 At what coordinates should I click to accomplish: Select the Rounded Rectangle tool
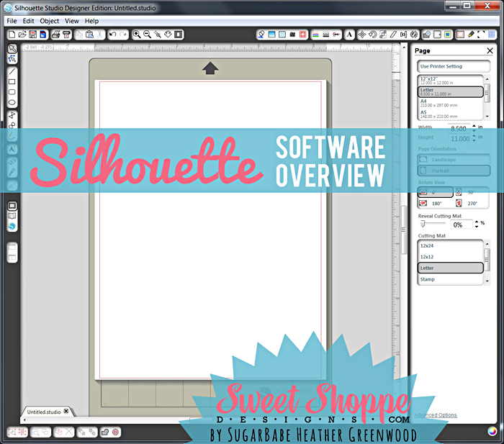12,92
